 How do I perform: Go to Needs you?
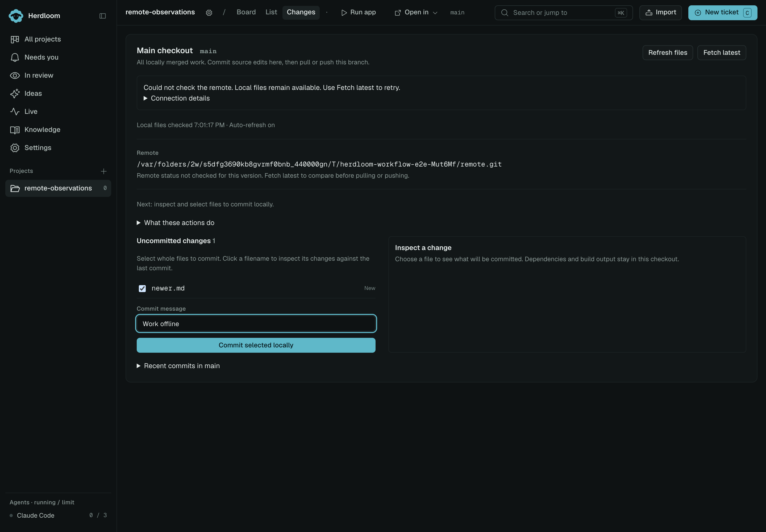[x=58, y=57]
